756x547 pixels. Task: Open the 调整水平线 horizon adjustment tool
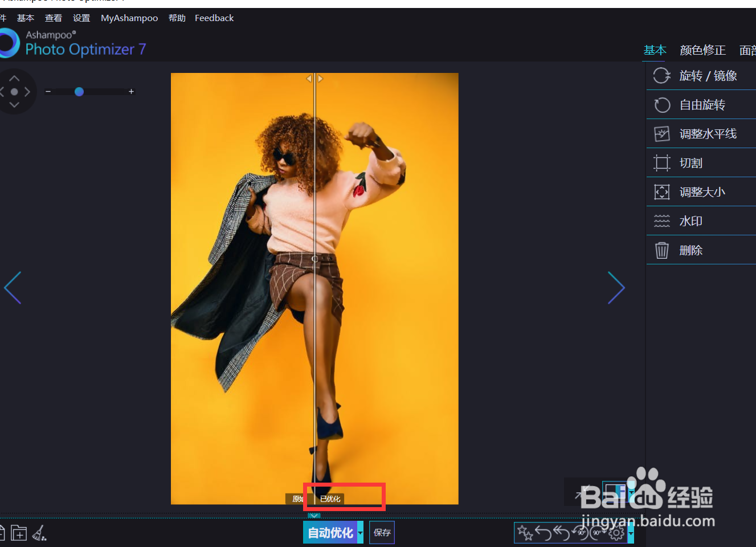tap(701, 134)
